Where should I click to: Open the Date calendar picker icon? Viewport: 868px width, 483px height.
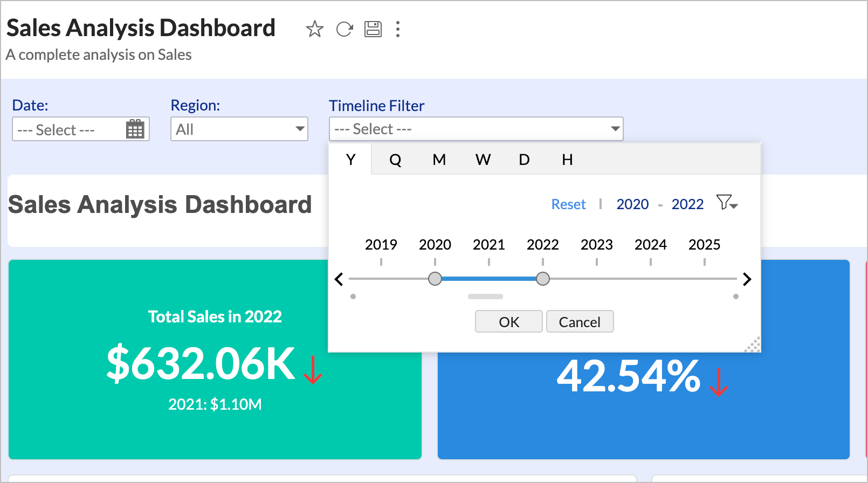click(135, 130)
